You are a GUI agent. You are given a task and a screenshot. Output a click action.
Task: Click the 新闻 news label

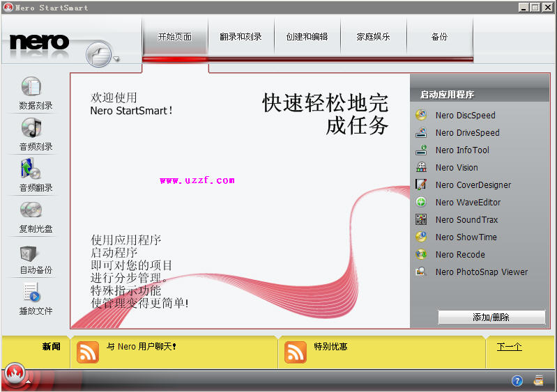[x=51, y=346]
